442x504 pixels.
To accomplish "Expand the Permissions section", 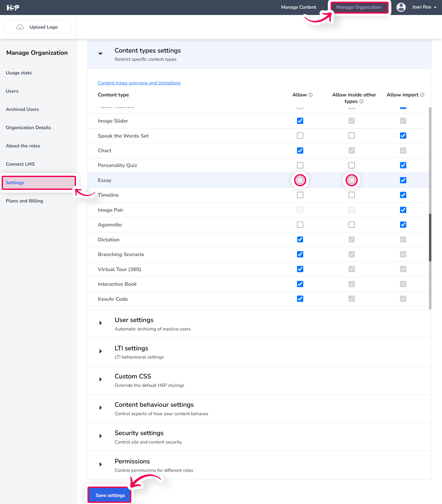I will [x=101, y=464].
